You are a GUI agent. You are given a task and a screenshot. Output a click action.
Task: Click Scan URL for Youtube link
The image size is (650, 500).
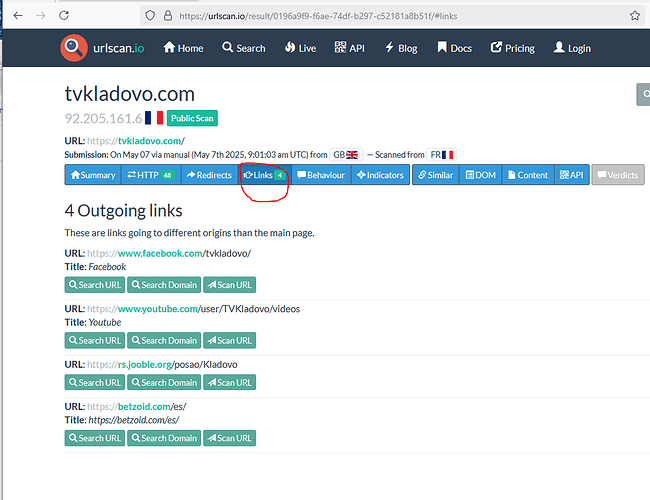pos(230,340)
